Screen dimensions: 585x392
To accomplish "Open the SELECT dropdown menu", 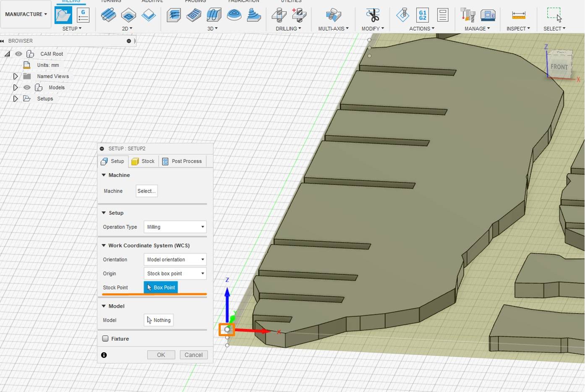I will point(554,29).
